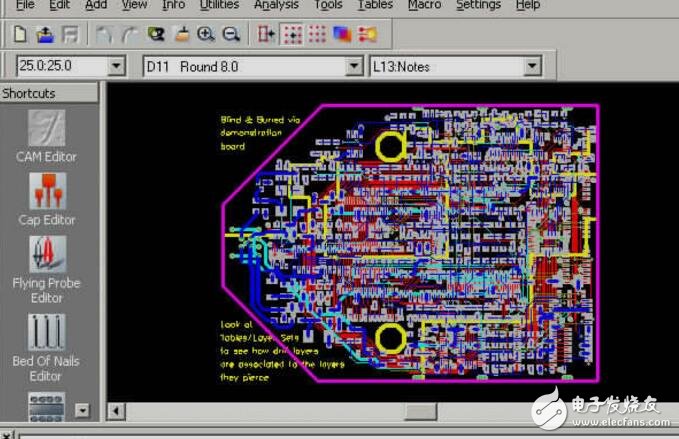
Task: Expand the L13:Notes layer dropdown
Action: click(x=531, y=67)
